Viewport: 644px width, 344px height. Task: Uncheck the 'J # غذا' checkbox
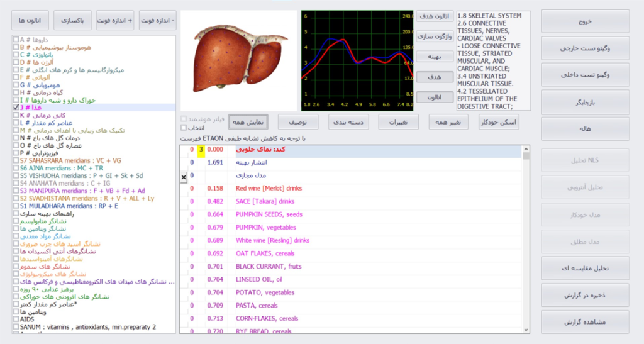coord(15,108)
